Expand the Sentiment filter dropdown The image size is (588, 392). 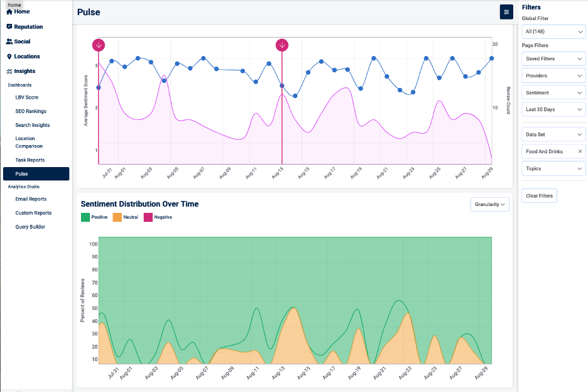[553, 92]
